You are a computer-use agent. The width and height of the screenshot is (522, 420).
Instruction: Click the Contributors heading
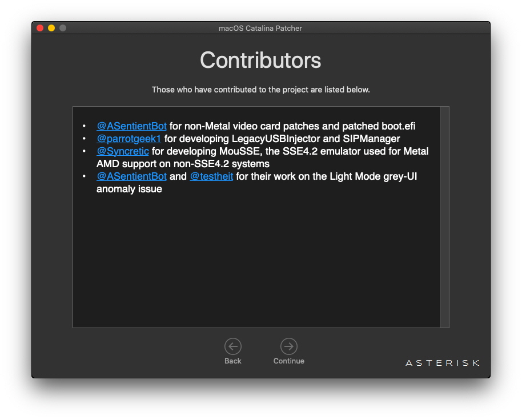tap(260, 60)
